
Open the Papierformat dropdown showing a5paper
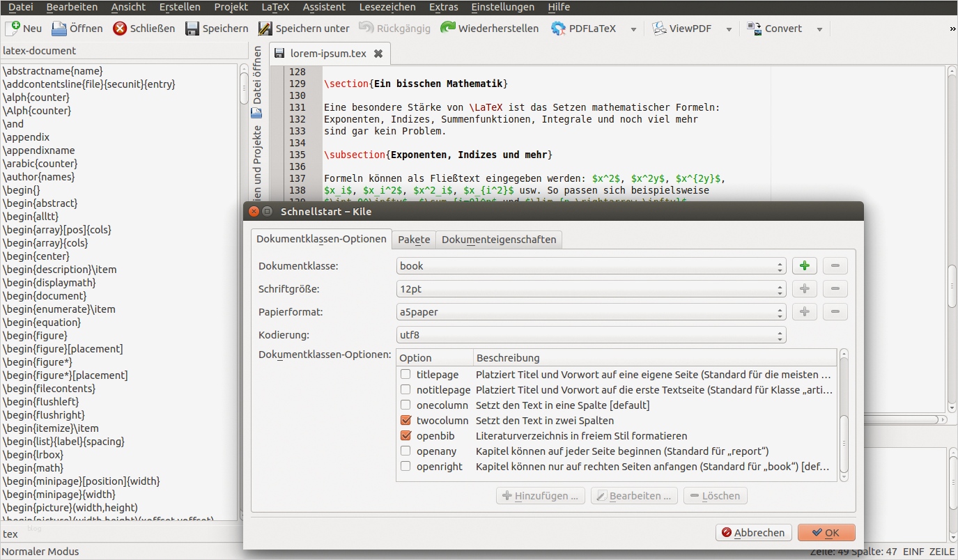pos(590,312)
